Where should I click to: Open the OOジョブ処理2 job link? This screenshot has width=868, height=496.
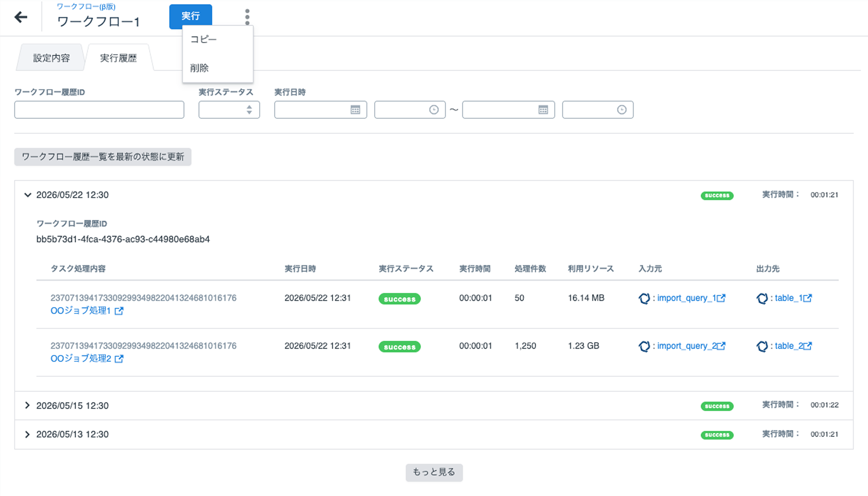(x=81, y=358)
